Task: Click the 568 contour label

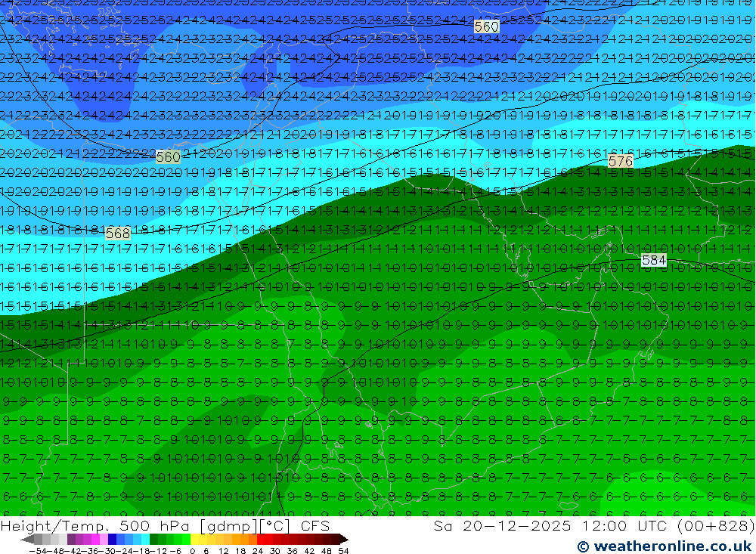Action: (118, 234)
